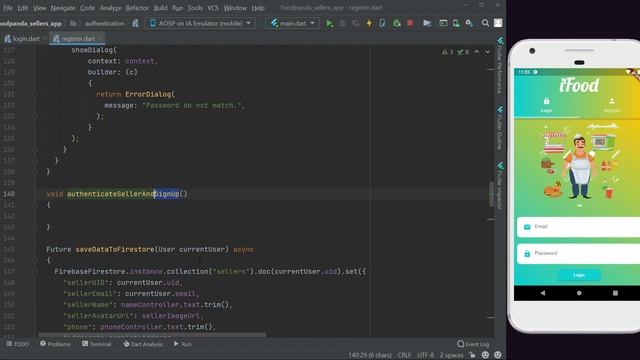
Task: Click the horizontal scrollbar under the code
Action: (152, 335)
